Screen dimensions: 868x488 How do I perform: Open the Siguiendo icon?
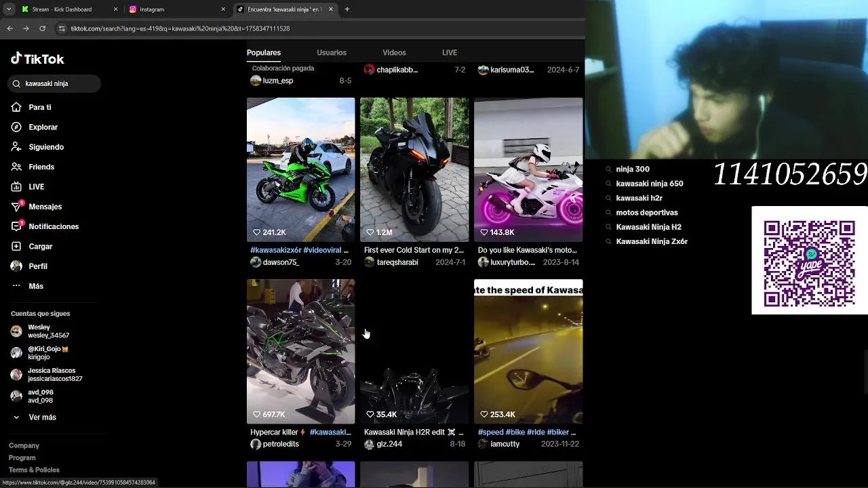pos(16,147)
